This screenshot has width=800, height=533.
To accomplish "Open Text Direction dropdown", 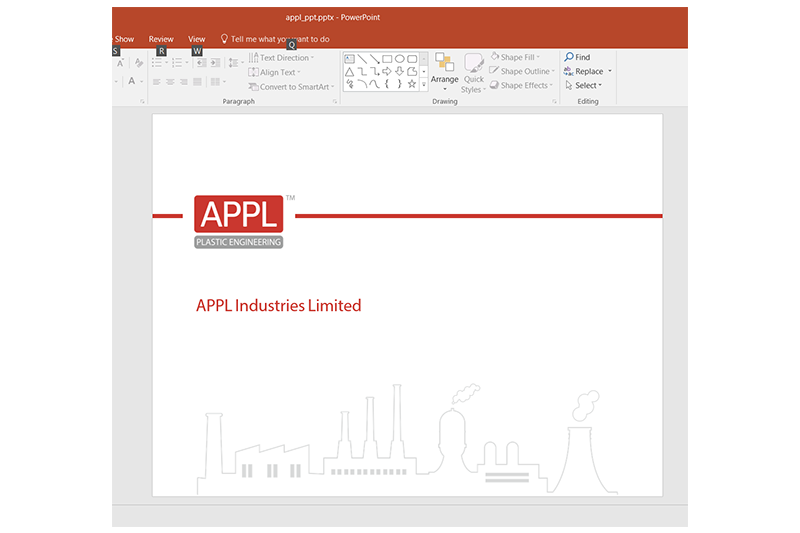I will click(x=281, y=58).
